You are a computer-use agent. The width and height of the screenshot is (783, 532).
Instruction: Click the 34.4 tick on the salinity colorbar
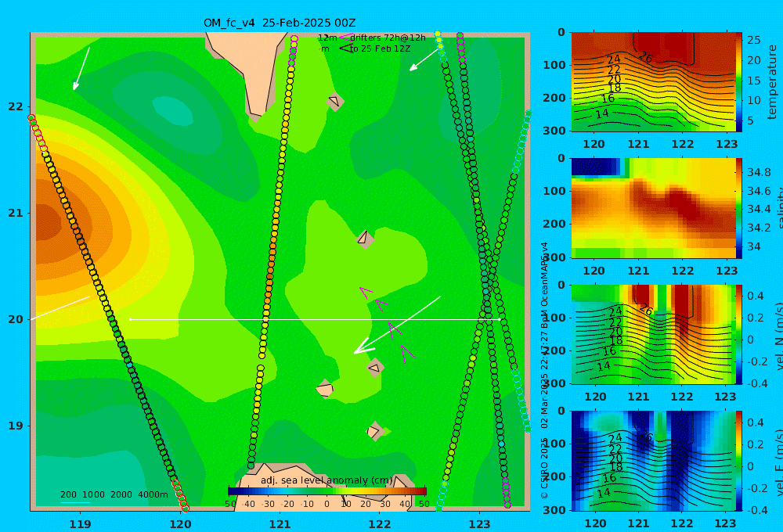759,209
